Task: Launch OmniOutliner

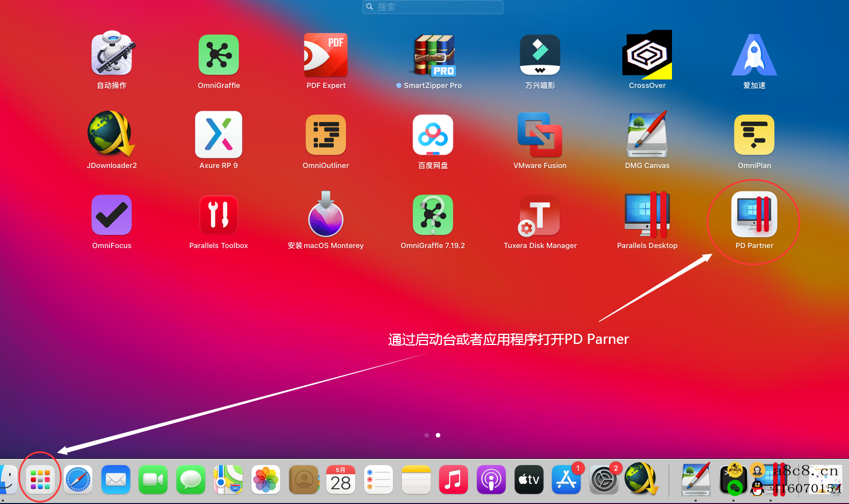Action: (326, 135)
